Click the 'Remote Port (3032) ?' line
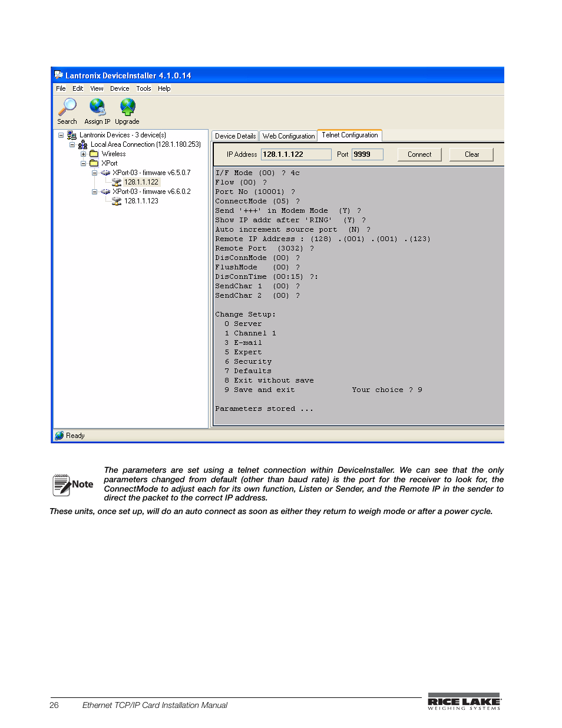The width and height of the screenshot is (562, 728). pyautogui.click(x=265, y=248)
